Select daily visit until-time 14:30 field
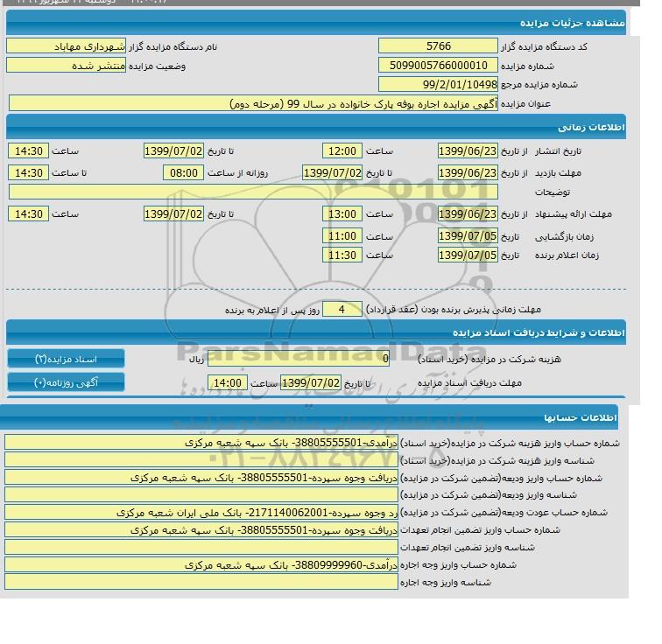This screenshot has height=644, width=662. pyautogui.click(x=28, y=173)
